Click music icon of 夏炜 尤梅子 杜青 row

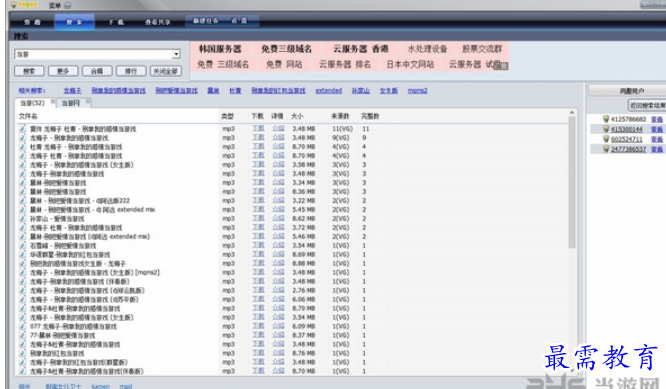pos(23,129)
